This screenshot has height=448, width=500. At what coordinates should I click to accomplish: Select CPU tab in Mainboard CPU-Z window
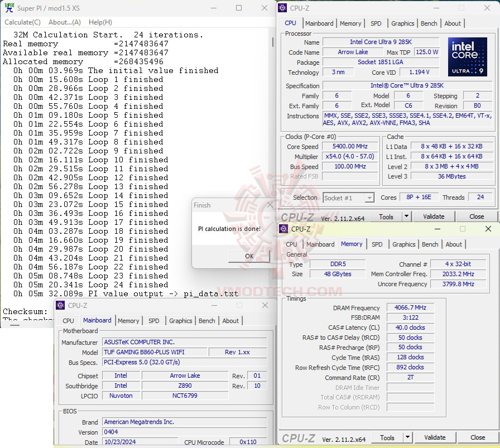68,321
